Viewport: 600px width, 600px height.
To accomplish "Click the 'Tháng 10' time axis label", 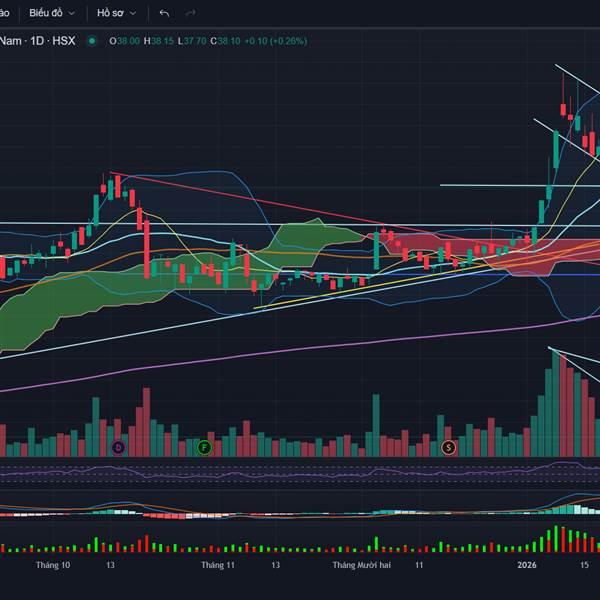I will pyautogui.click(x=53, y=565).
